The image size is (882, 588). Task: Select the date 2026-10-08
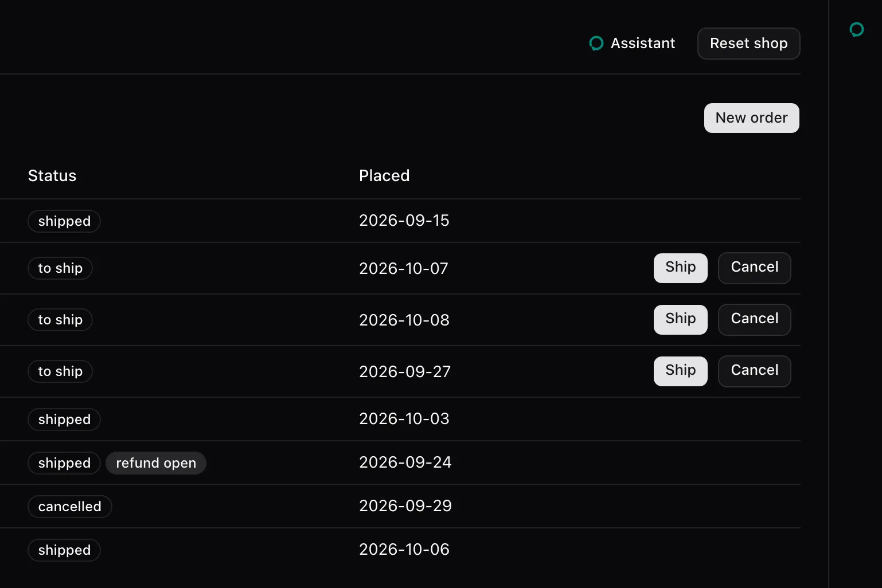pos(404,320)
